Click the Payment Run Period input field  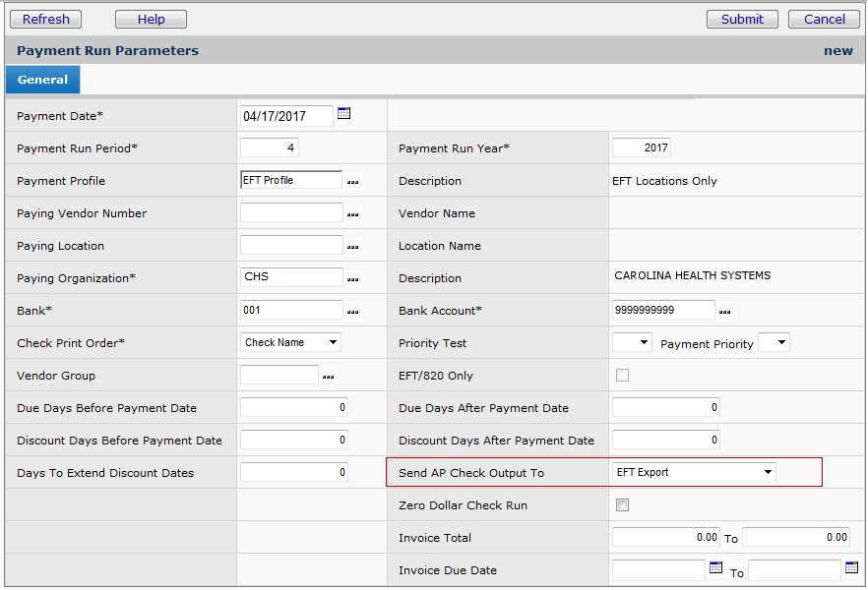(x=270, y=148)
